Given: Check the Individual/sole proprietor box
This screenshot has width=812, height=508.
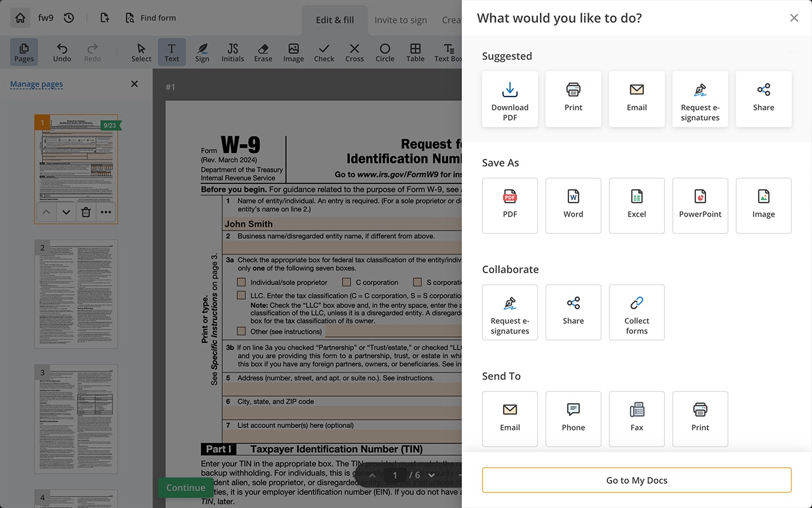Looking at the screenshot, I should tap(241, 282).
